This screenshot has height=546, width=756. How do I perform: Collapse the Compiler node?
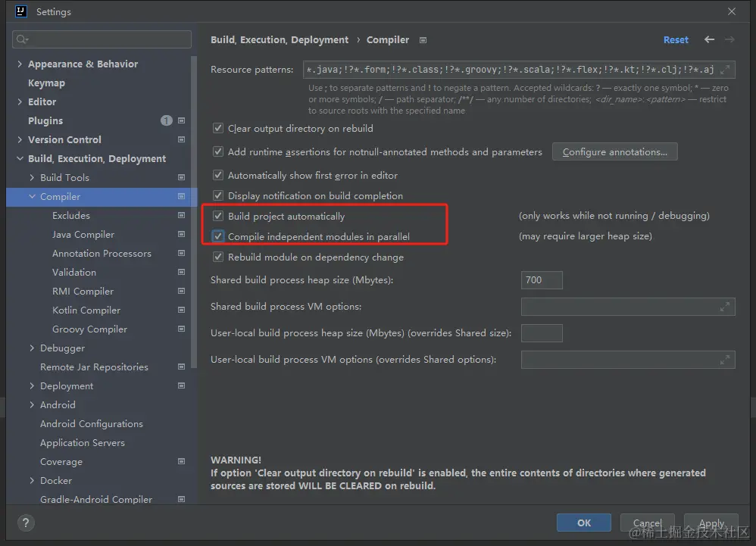point(32,196)
